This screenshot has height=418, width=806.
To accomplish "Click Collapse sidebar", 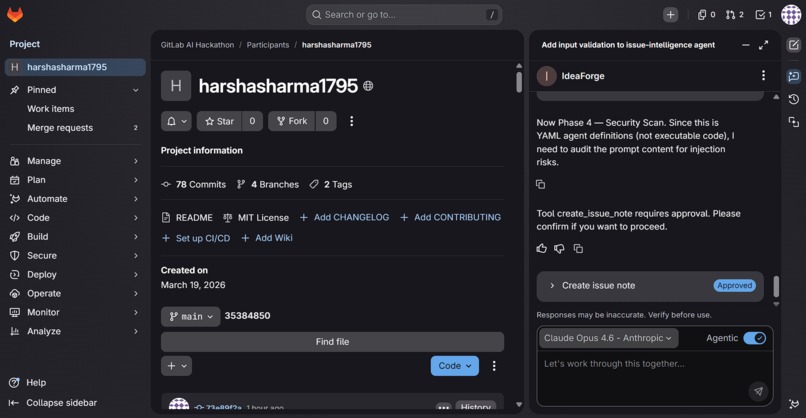I will (x=53, y=403).
